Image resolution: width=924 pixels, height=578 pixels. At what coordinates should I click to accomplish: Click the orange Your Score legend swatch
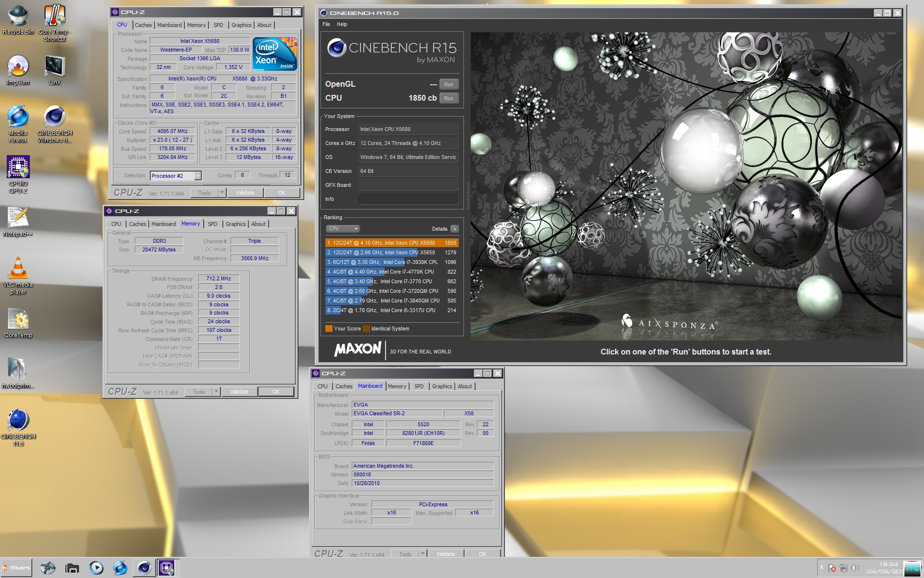(x=329, y=328)
